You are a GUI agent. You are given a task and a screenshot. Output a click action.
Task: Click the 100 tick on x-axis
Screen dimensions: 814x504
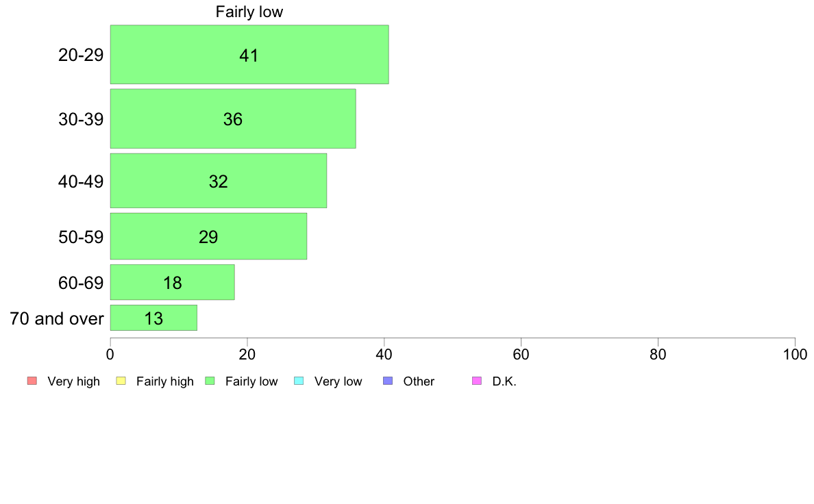pyautogui.click(x=795, y=355)
